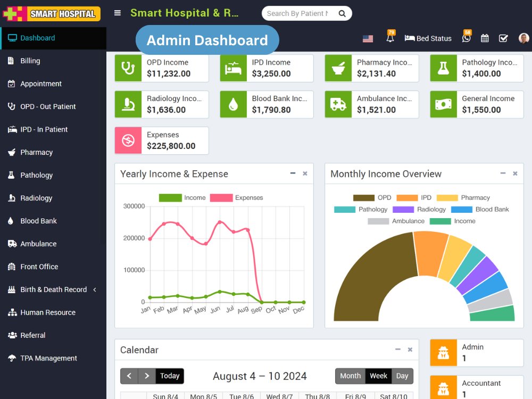Viewport: 532px width, 399px height.
Task: Toggle Pathology legend in monthly overview
Action: (x=361, y=209)
